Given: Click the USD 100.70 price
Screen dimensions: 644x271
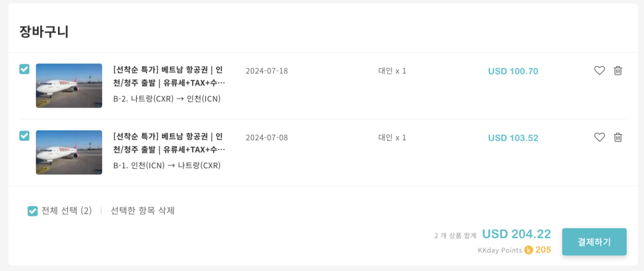Looking at the screenshot, I should (x=513, y=71).
